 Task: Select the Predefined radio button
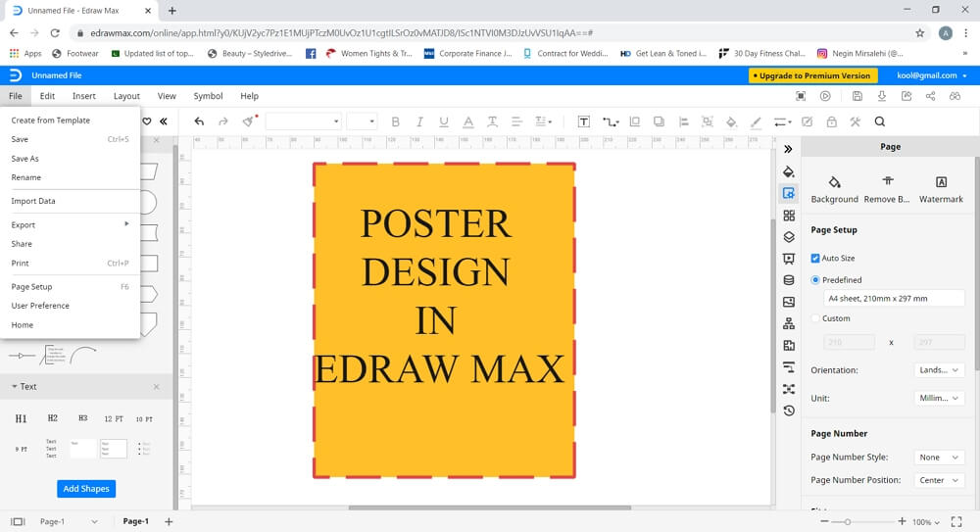(x=815, y=280)
